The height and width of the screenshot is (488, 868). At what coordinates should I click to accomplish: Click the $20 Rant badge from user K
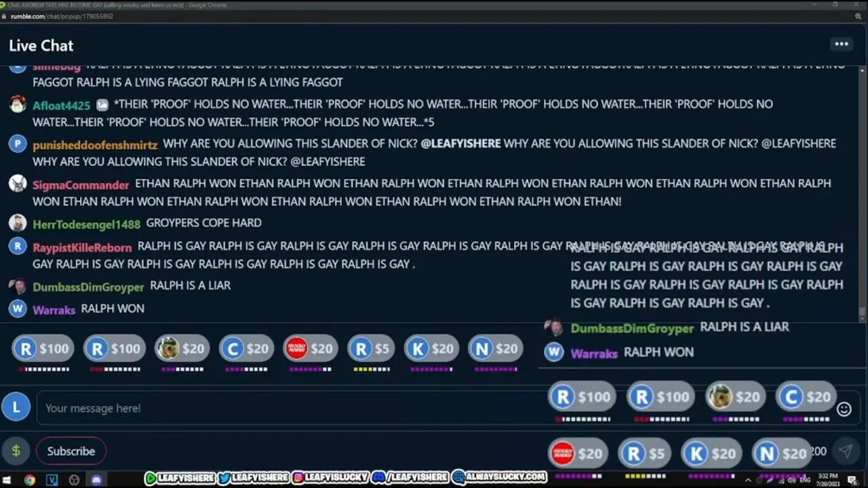tap(431, 348)
